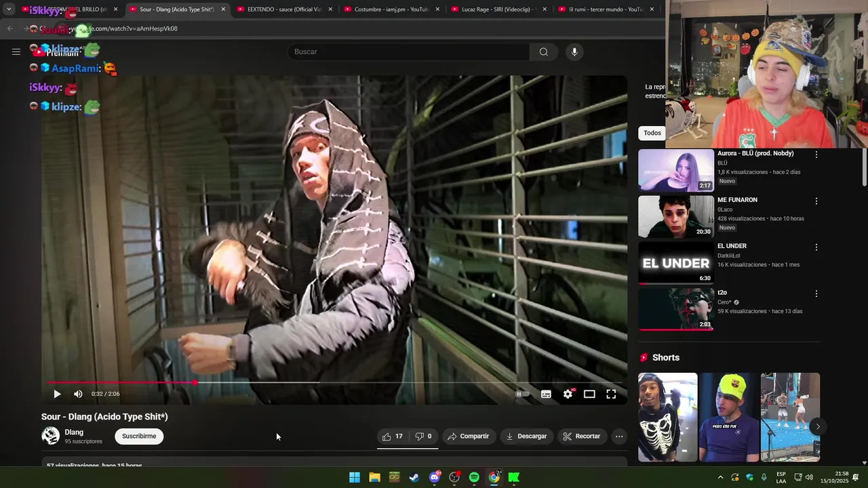Like the video with thumbs up
Image resolution: width=868 pixels, height=488 pixels.
(393, 436)
